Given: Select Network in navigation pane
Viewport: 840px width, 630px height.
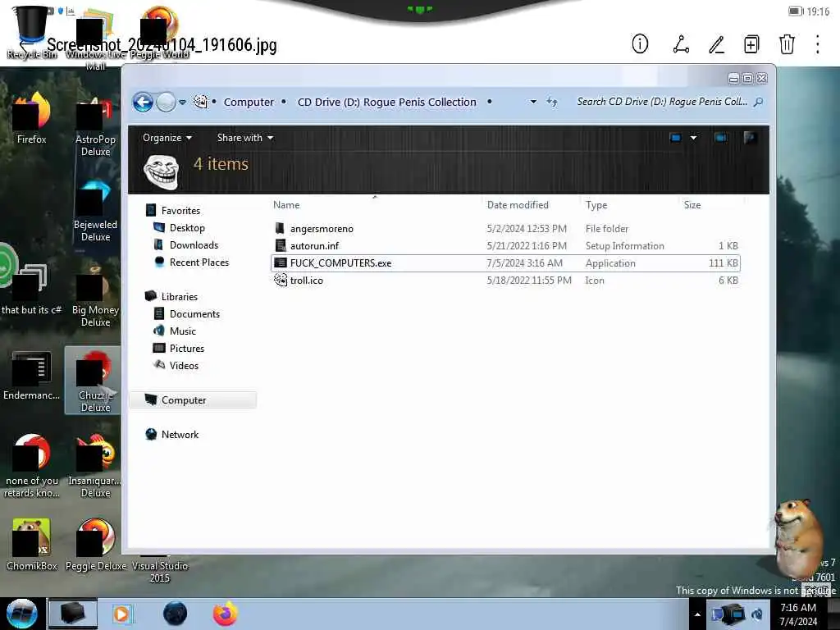Looking at the screenshot, I should click(x=180, y=435).
